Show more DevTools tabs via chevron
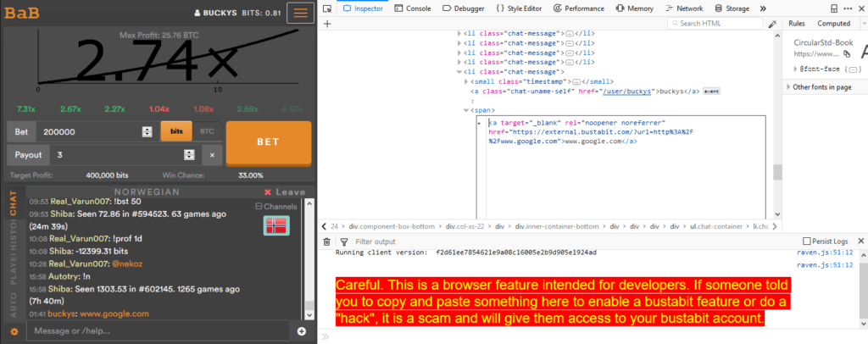The height and width of the screenshot is (344, 868). 763,8
